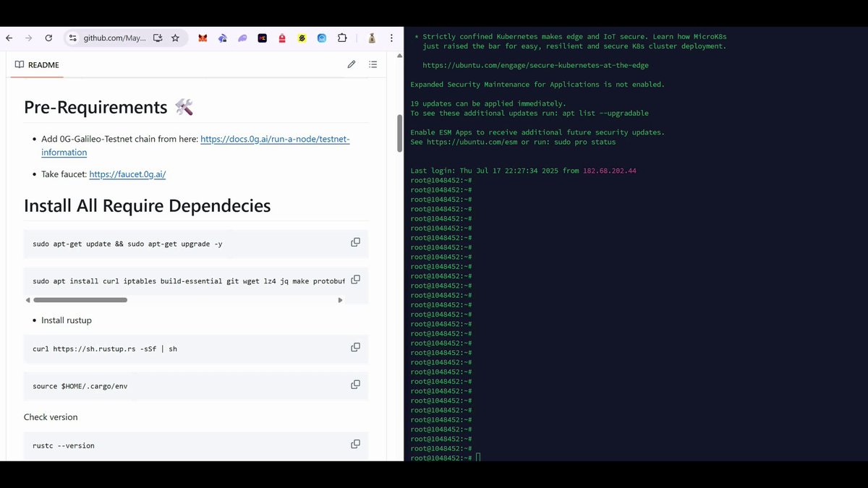The image size is (868, 488).
Task: Open Chrome's three-dot menu
Action: 391,38
